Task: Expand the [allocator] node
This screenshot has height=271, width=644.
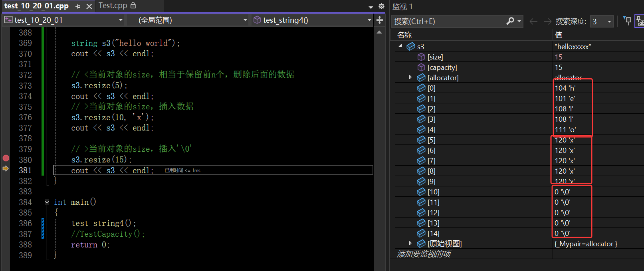Action: [410, 77]
